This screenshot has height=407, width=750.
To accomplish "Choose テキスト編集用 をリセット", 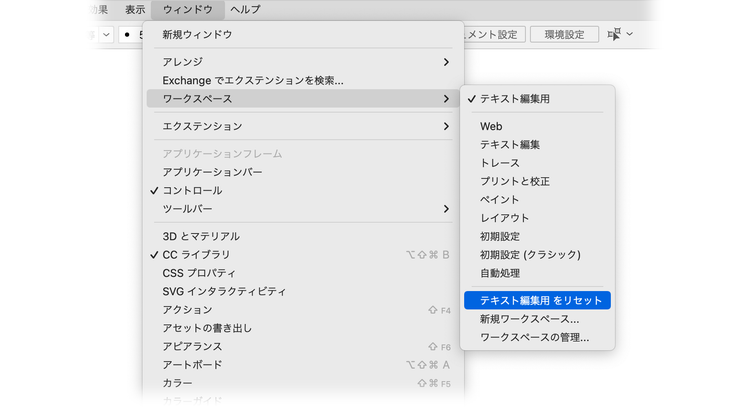I will click(540, 300).
